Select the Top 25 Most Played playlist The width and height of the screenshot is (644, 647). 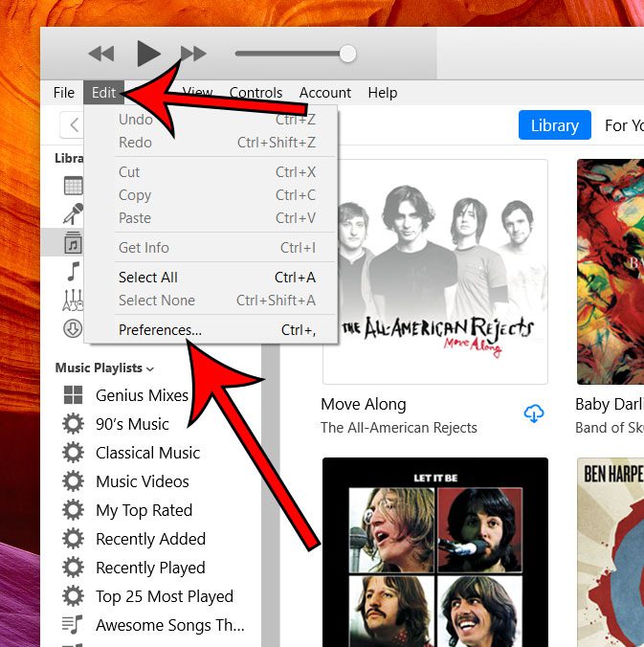tap(164, 596)
